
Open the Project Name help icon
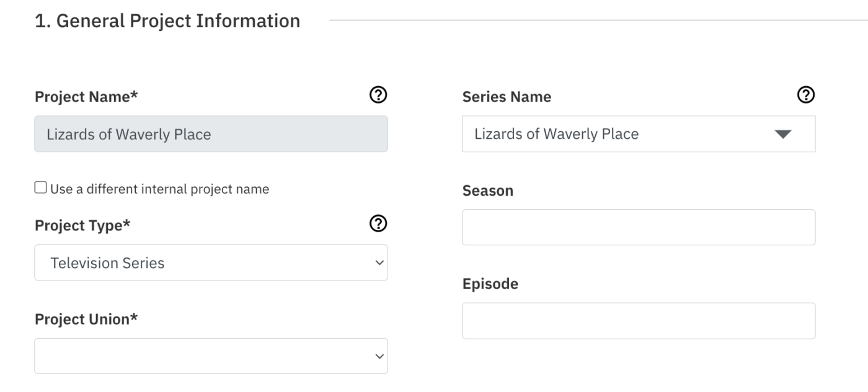coord(379,94)
